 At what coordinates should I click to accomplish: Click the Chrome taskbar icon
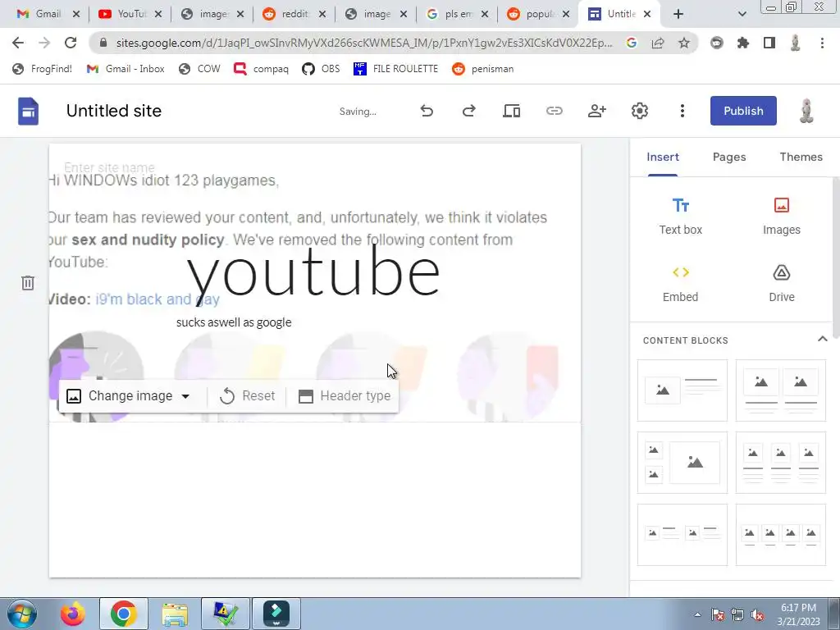click(x=124, y=614)
